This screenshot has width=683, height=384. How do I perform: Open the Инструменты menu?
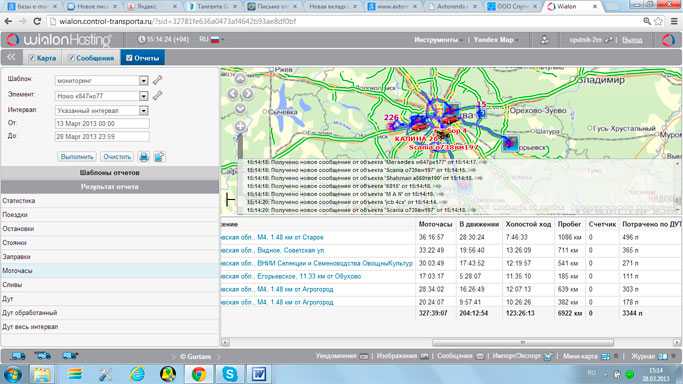[438, 40]
